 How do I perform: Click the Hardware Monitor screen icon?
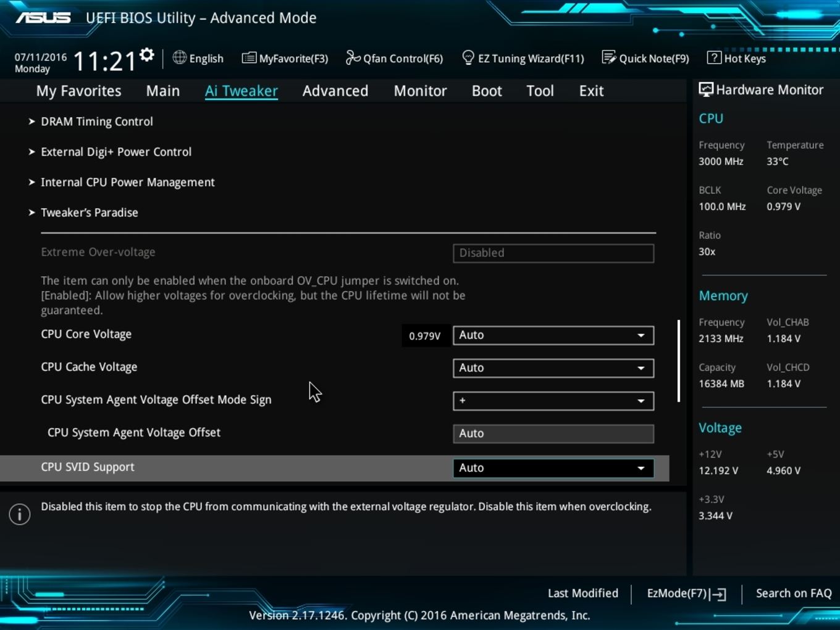(706, 90)
